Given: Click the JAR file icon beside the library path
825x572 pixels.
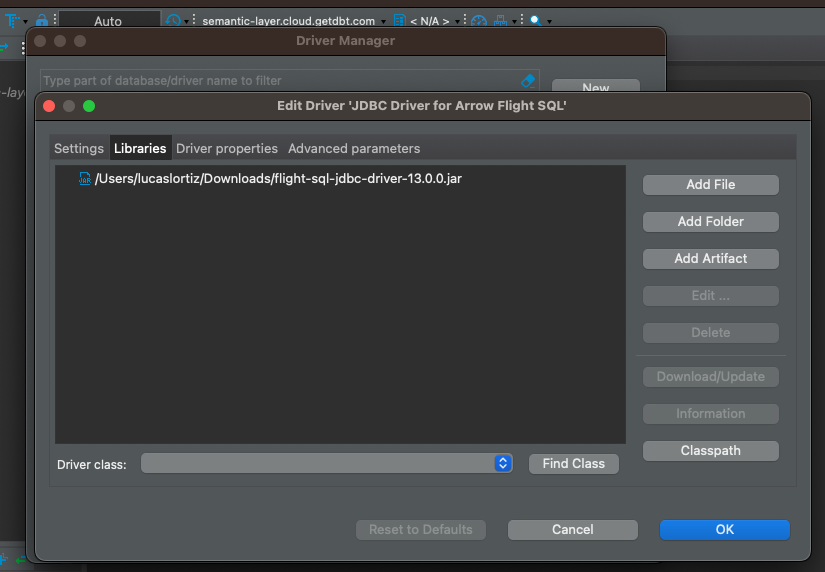Looking at the screenshot, I should coord(85,178).
